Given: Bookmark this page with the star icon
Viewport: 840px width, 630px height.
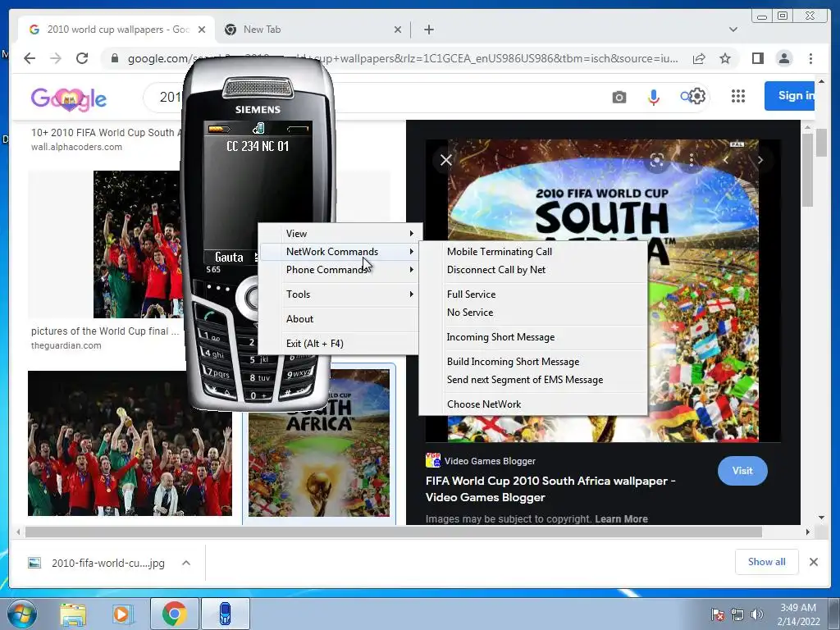Looking at the screenshot, I should tap(725, 58).
